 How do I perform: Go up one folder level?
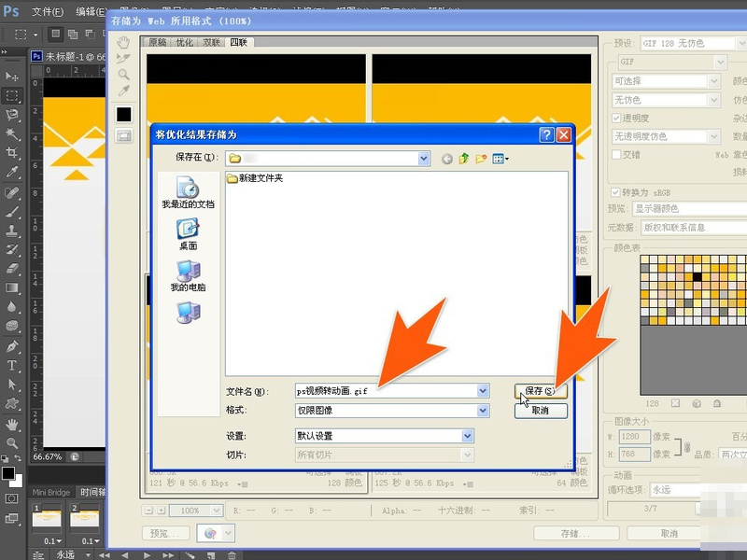pyautogui.click(x=463, y=159)
